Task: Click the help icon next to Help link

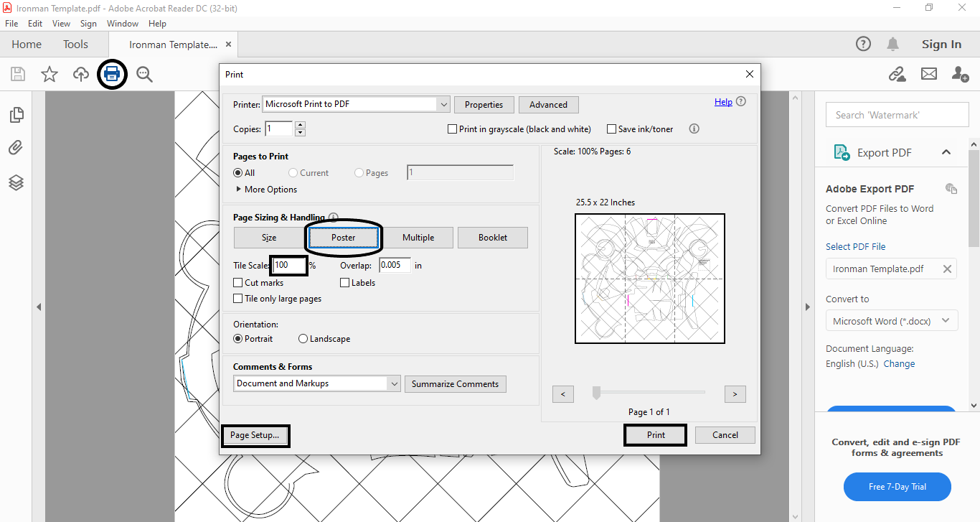Action: [x=741, y=102]
